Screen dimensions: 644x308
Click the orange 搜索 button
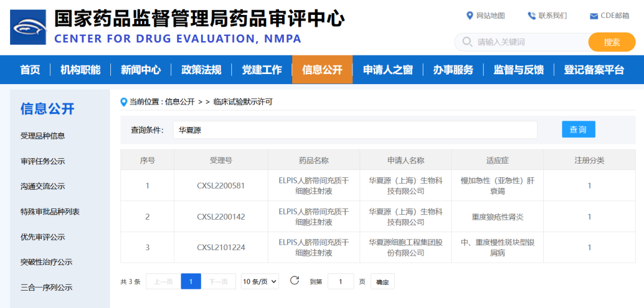coord(612,42)
